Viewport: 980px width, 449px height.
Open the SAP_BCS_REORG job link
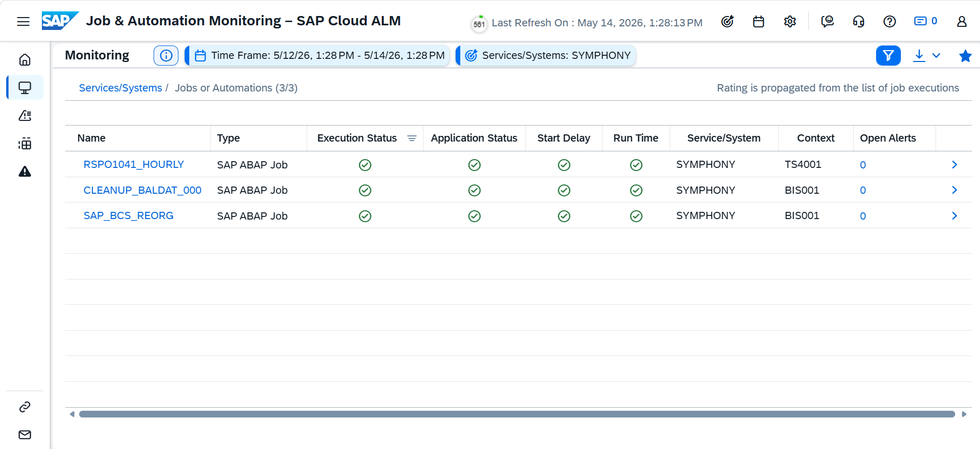pyautogui.click(x=128, y=215)
